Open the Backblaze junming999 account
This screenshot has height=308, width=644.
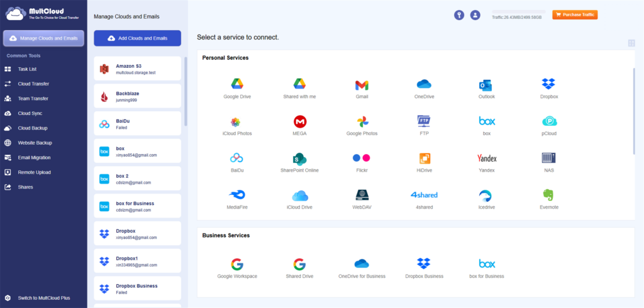click(x=137, y=96)
